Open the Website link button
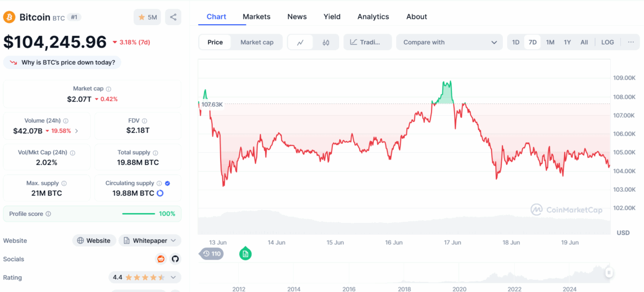Viewport: 644px width, 292px height. (94, 241)
